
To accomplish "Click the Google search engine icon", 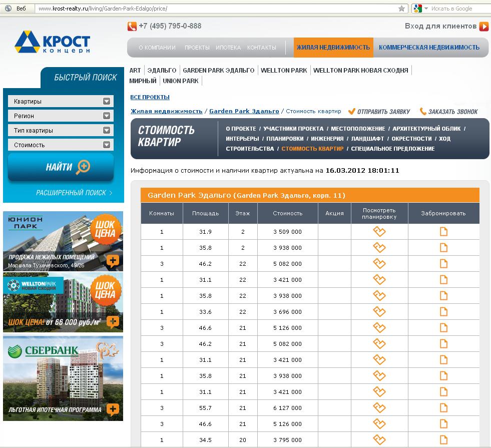I will coord(418,9).
